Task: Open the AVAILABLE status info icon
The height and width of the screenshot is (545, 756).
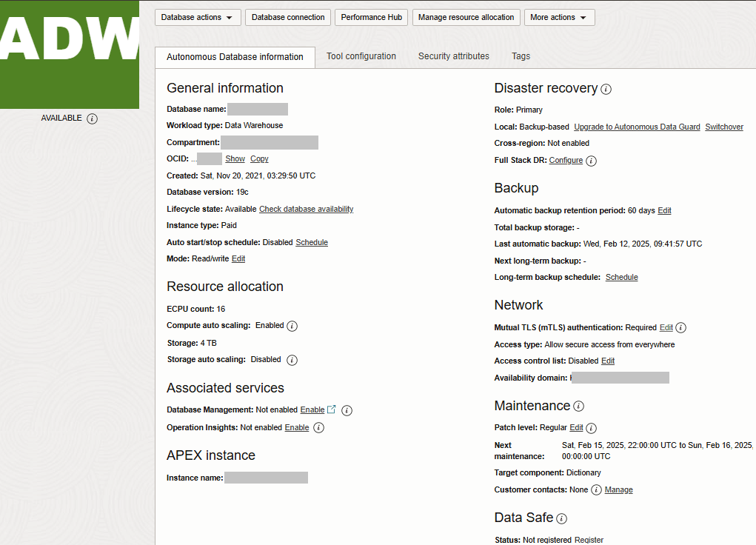Action: [x=93, y=118]
